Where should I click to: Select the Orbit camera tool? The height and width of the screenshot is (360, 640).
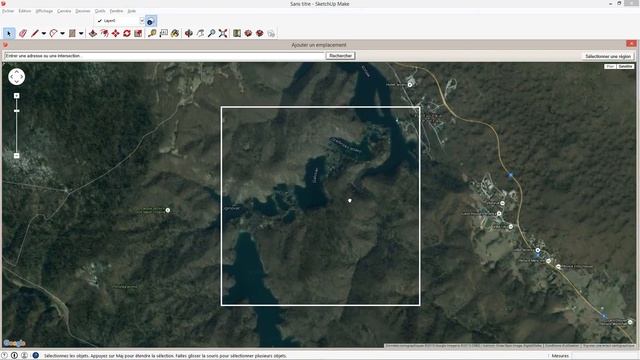pos(189,33)
